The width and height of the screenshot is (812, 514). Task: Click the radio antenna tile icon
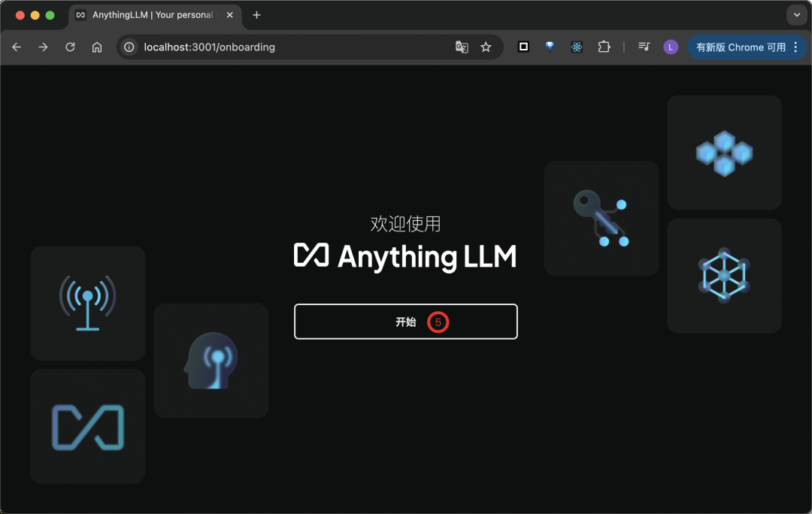point(88,304)
